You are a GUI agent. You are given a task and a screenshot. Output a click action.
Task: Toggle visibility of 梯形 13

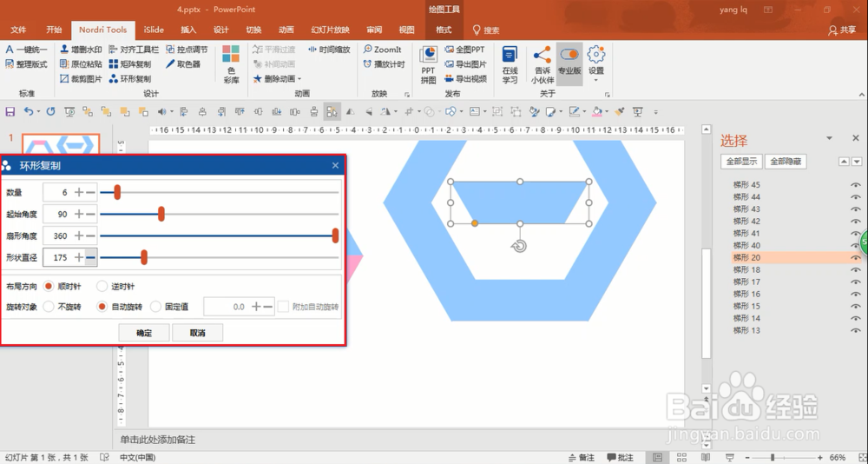855,330
